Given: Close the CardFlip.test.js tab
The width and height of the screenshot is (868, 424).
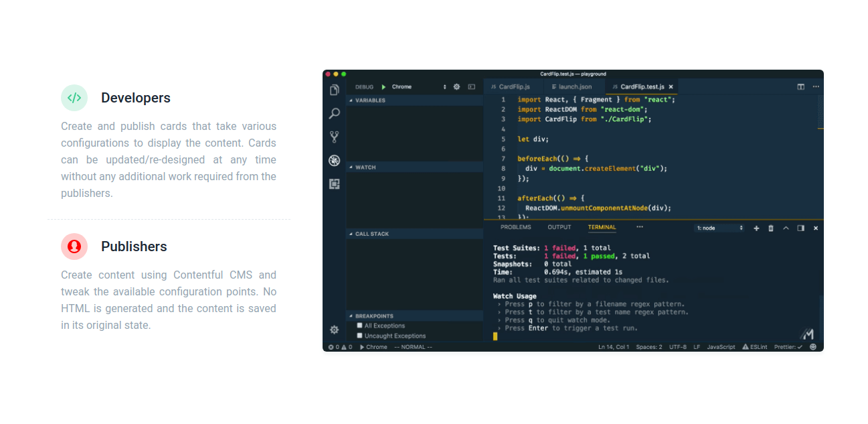Looking at the screenshot, I should tap(671, 87).
